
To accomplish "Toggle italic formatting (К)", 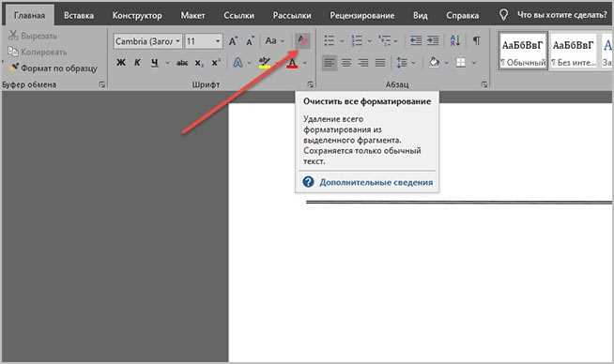I will pos(137,62).
